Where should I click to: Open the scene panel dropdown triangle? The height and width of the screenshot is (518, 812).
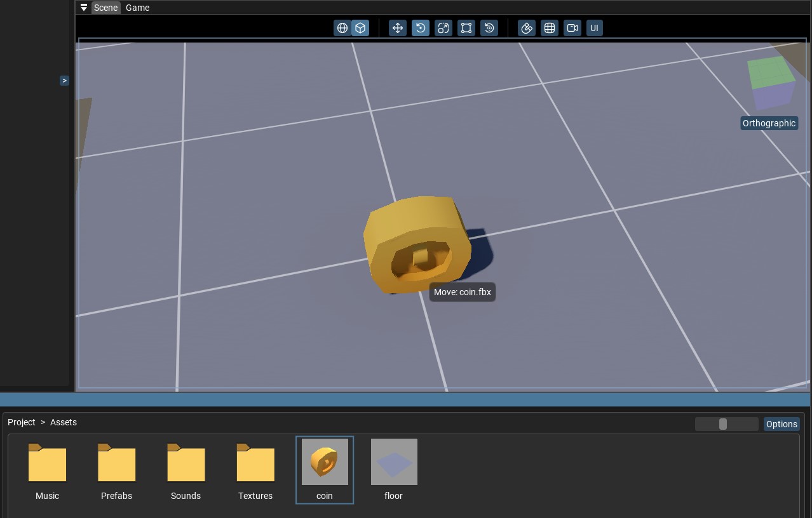point(84,8)
